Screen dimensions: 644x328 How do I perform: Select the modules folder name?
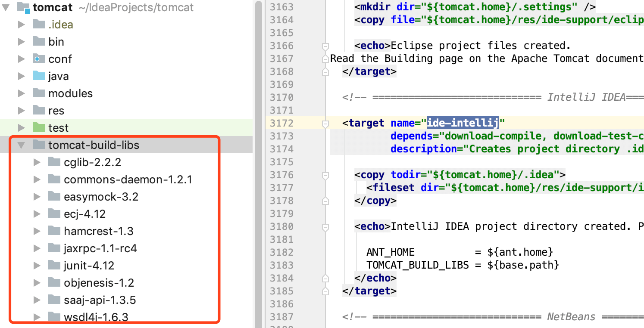pos(70,93)
